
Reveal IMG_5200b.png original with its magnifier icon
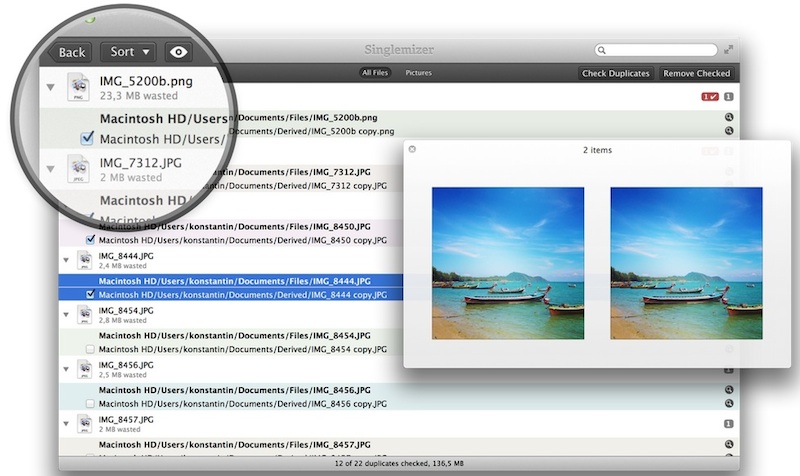729,117
